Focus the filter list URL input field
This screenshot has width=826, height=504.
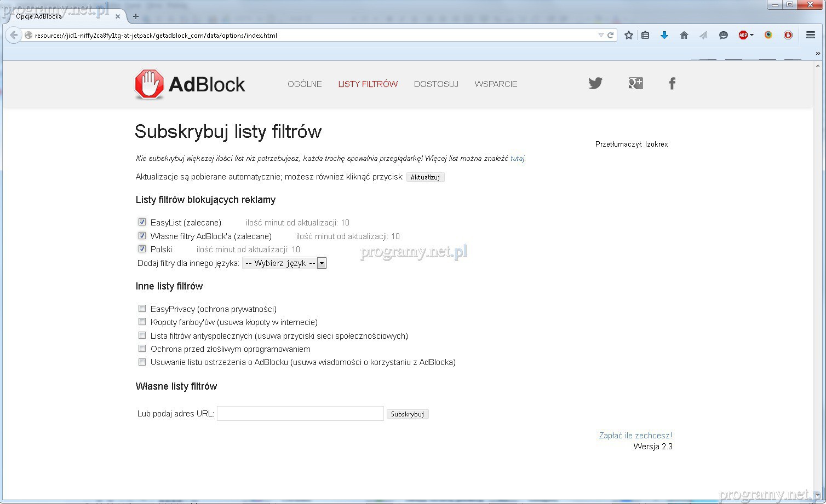300,414
